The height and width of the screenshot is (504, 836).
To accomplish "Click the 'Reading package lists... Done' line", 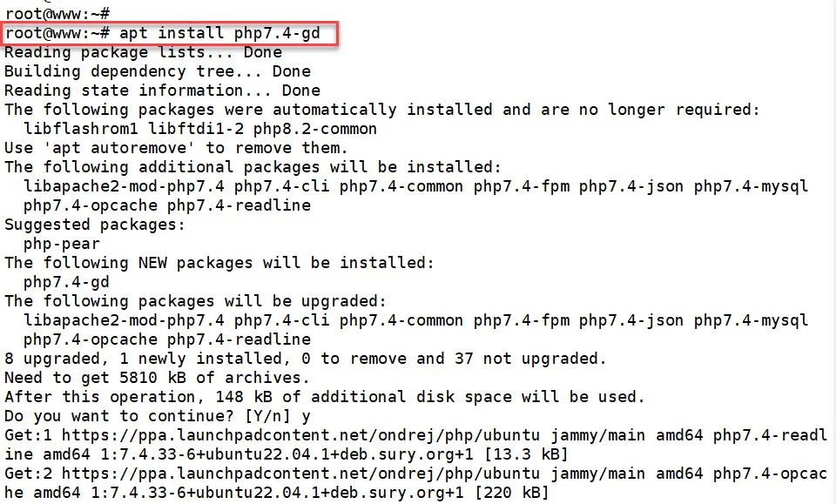I will coord(142,52).
